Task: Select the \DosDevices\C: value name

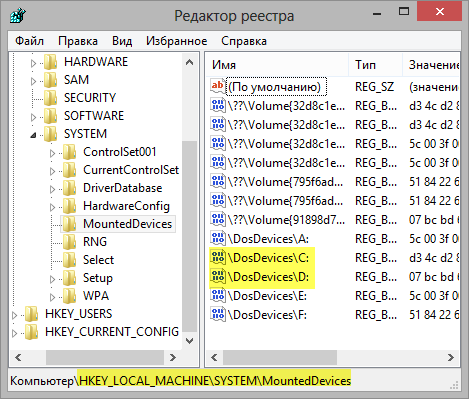Action: (x=268, y=258)
